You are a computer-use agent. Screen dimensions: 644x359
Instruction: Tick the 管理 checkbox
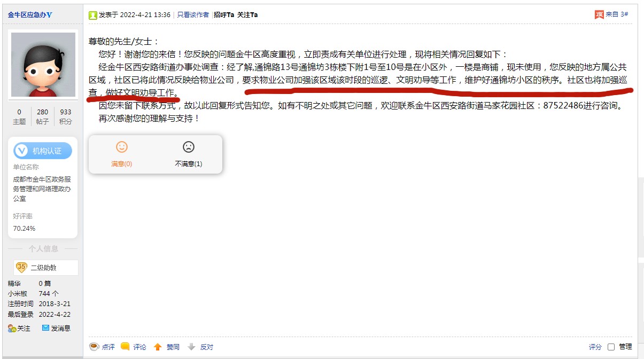(x=611, y=347)
